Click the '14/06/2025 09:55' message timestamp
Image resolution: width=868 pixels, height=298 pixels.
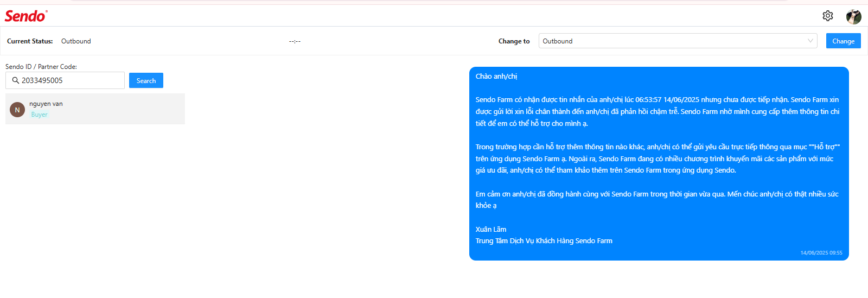coord(821,253)
